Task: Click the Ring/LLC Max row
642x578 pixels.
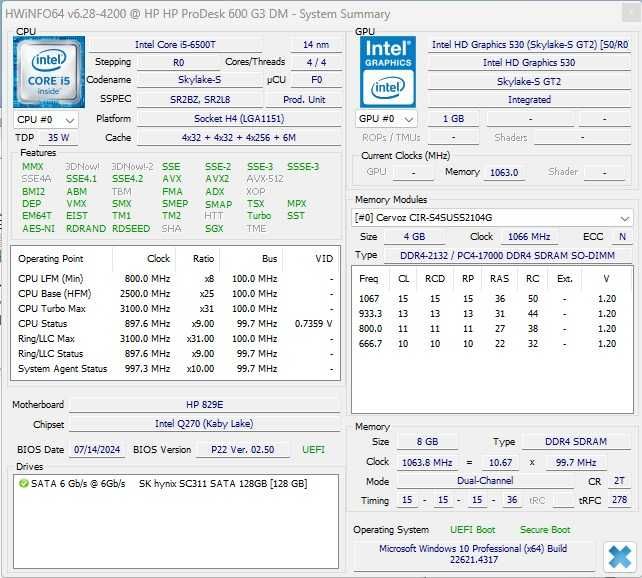Action: (x=176, y=339)
